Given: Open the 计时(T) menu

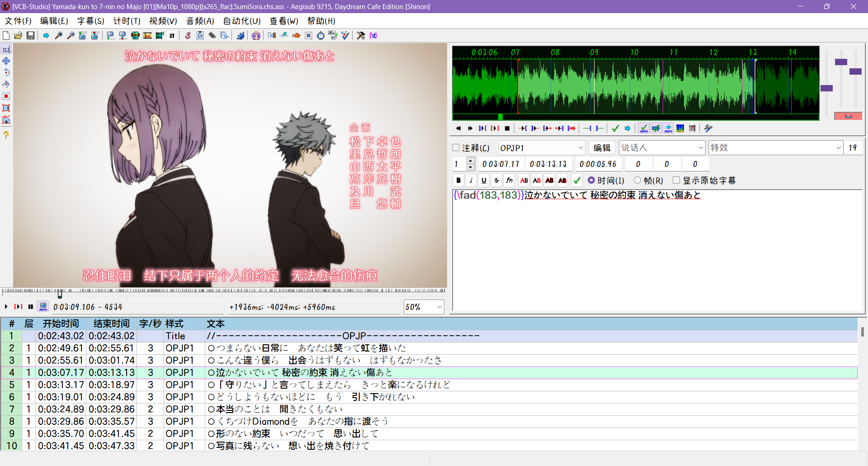Looking at the screenshot, I should click(127, 21).
